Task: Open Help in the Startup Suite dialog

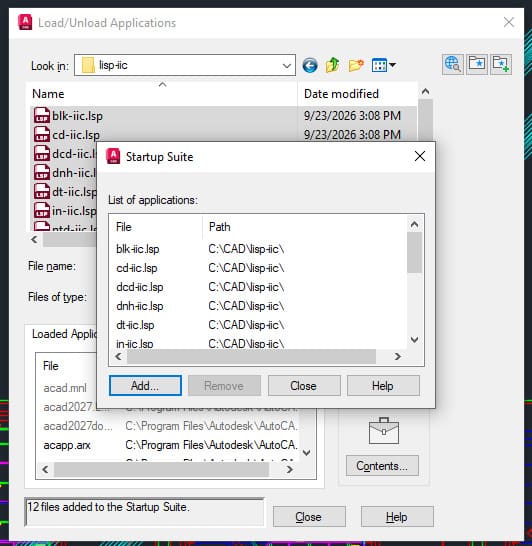Action: point(383,385)
